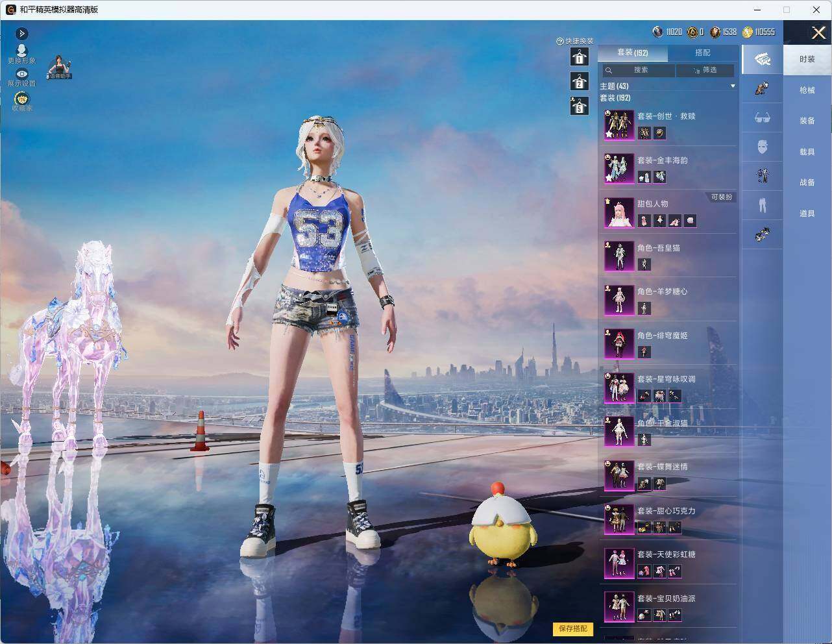The width and height of the screenshot is (832, 644).
Task: Open the 语音助手 voice assistant icon
Action: (60, 67)
